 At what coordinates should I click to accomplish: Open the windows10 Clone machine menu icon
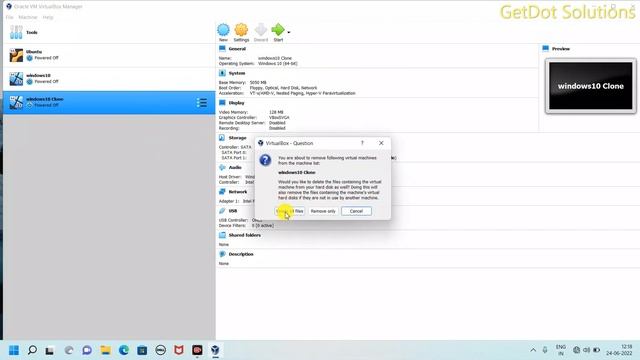click(x=202, y=102)
